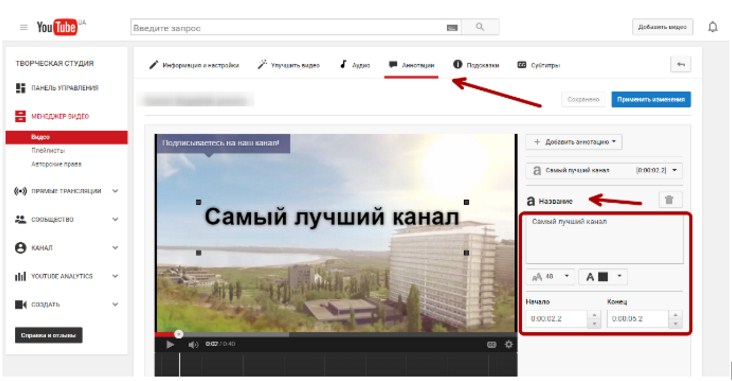
Task: Toggle captions CC button in player
Action: [492, 345]
